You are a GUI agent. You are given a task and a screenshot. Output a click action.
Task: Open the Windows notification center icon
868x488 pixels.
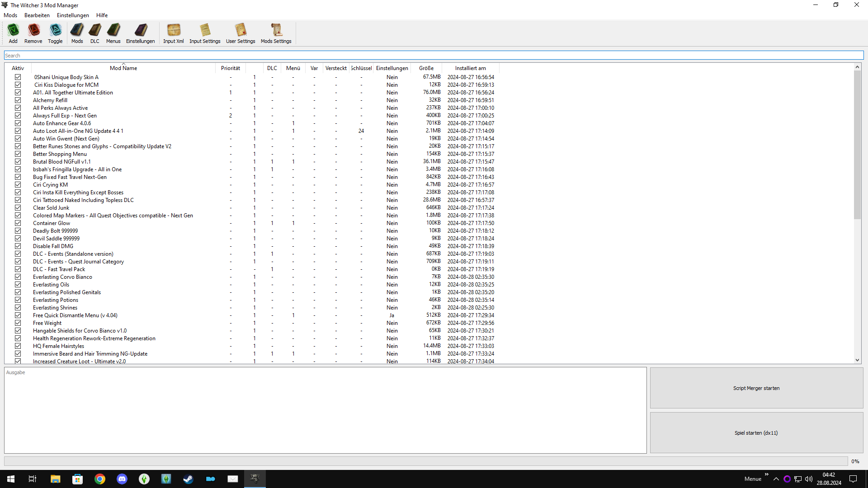coord(853,479)
